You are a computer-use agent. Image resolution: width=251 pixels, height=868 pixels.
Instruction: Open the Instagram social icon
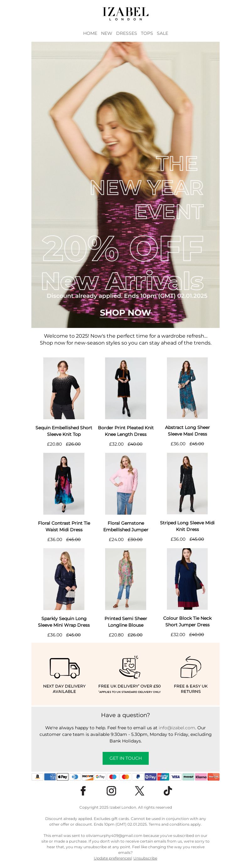(111, 790)
